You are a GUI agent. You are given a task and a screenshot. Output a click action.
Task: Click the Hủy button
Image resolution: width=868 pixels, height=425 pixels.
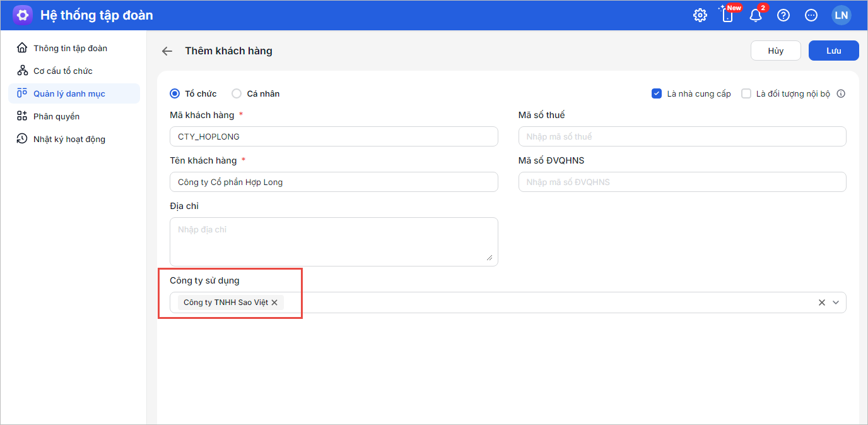[x=775, y=51]
